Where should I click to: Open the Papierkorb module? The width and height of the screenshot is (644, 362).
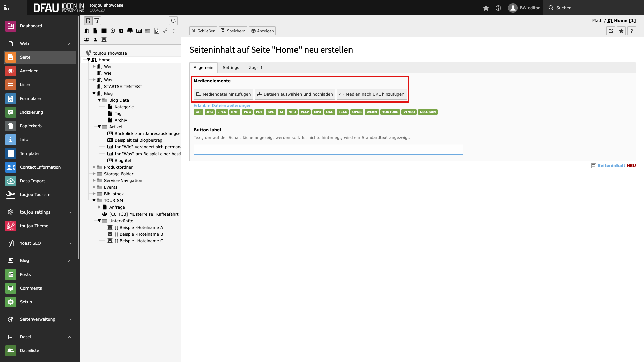pyautogui.click(x=31, y=126)
